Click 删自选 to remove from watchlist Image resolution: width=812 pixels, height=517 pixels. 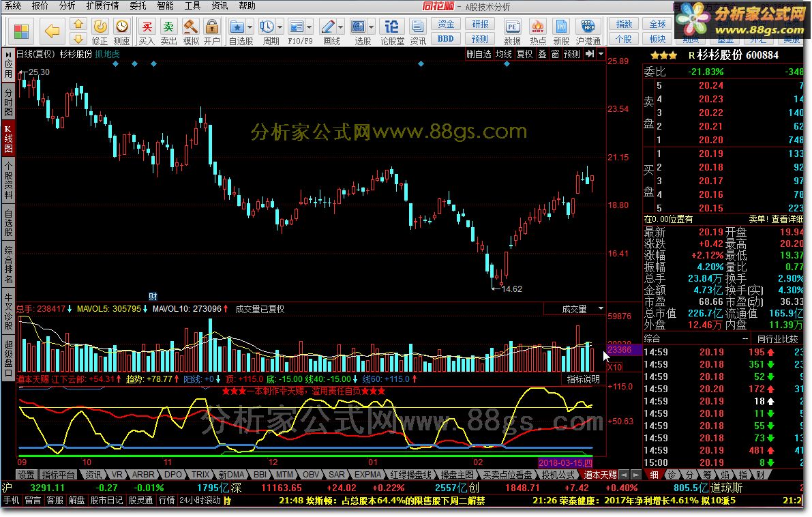point(479,54)
